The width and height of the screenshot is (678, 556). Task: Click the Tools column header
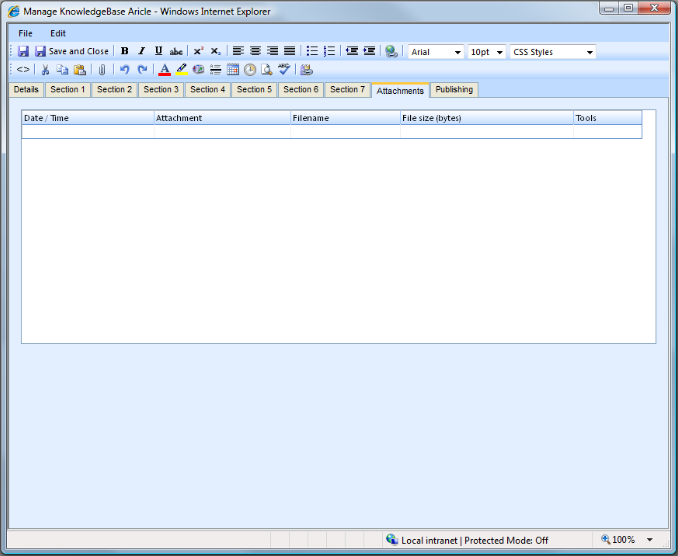click(608, 118)
